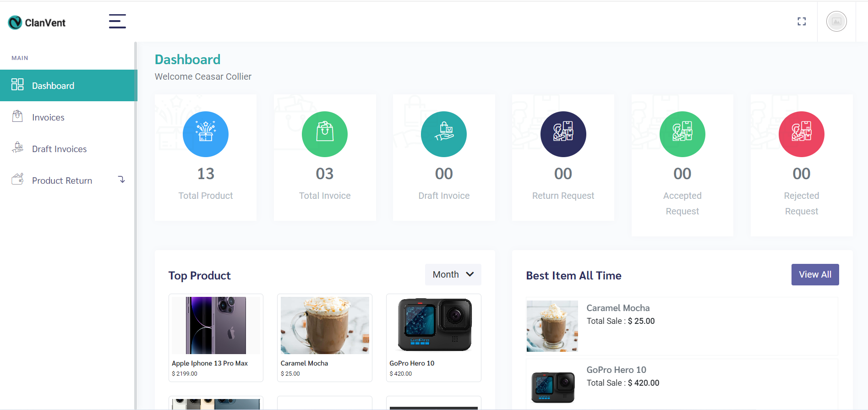Expand the Product Return submenu

point(62,180)
